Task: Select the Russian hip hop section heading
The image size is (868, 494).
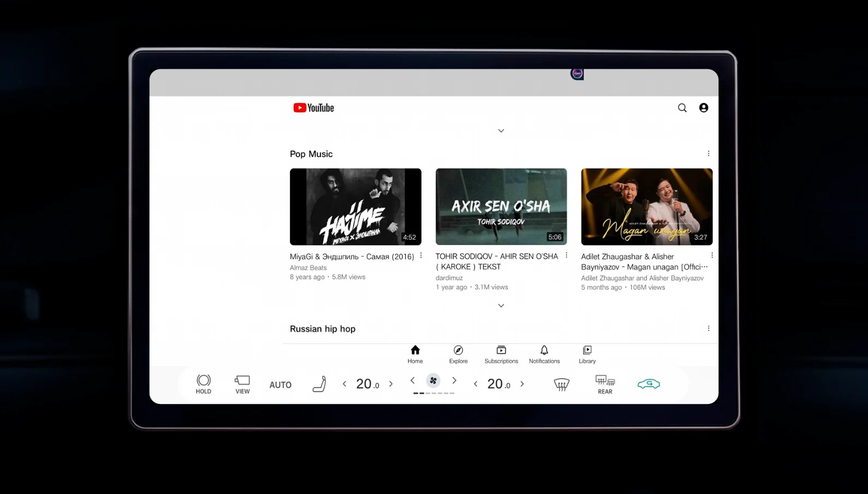Action: (323, 329)
